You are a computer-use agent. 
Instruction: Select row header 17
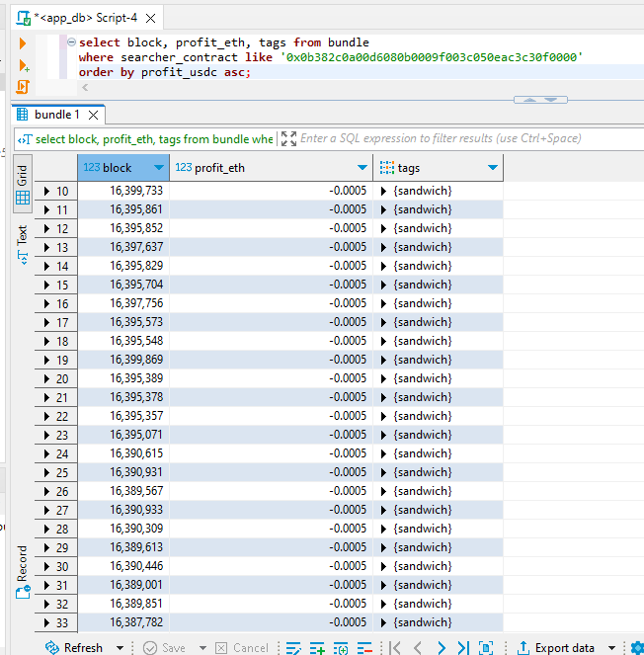[x=56, y=322]
